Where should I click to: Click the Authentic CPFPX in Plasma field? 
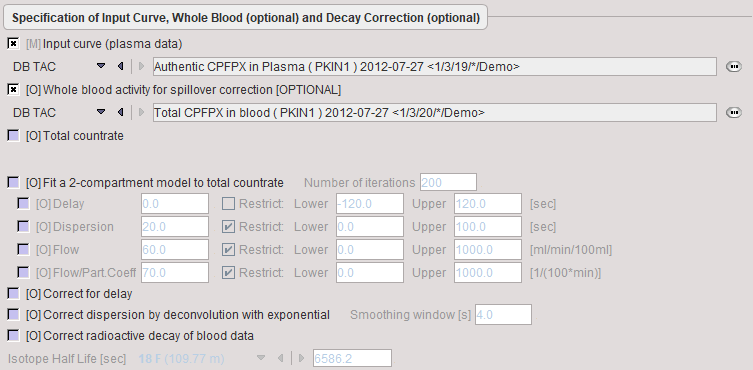[435, 66]
